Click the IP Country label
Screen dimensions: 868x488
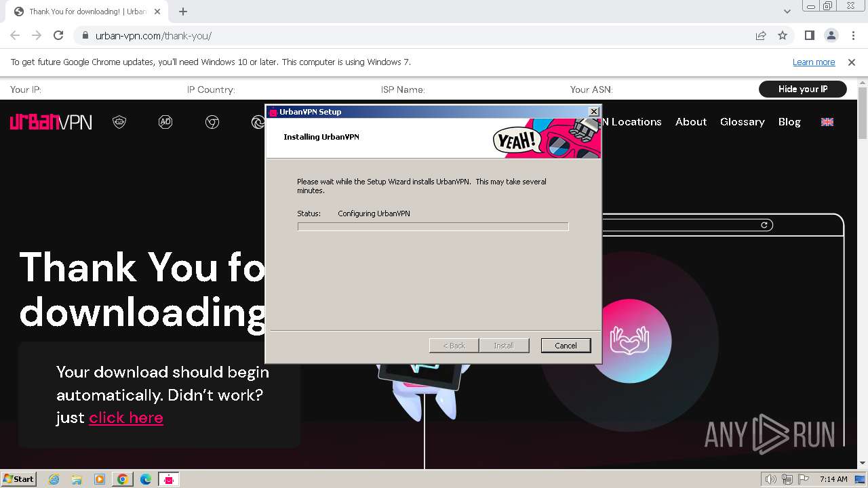[211, 89]
